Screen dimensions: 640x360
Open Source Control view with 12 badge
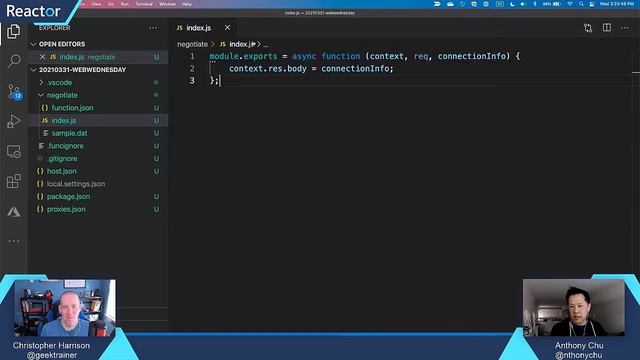(x=14, y=92)
